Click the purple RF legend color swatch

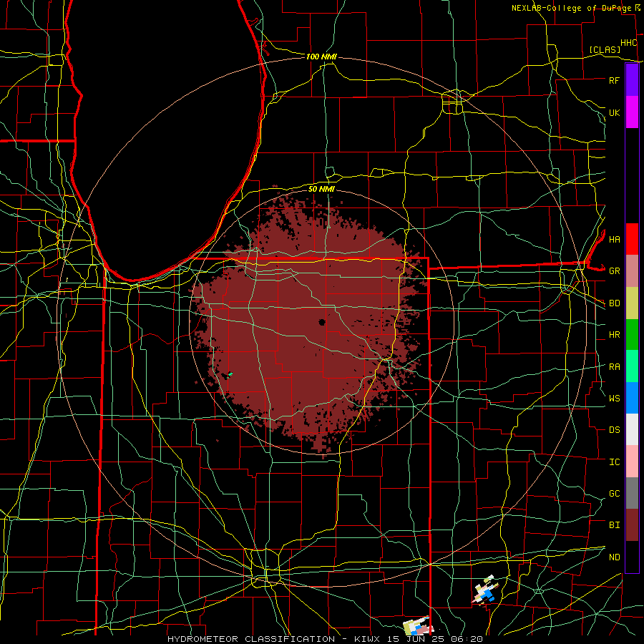point(632,80)
